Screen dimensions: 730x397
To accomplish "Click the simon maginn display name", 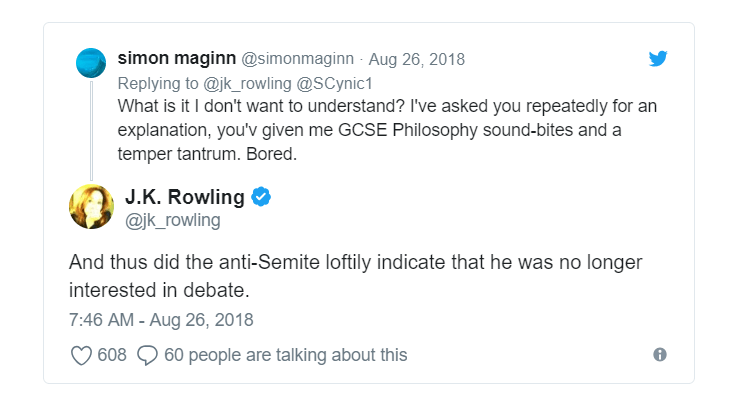I will (x=176, y=58).
